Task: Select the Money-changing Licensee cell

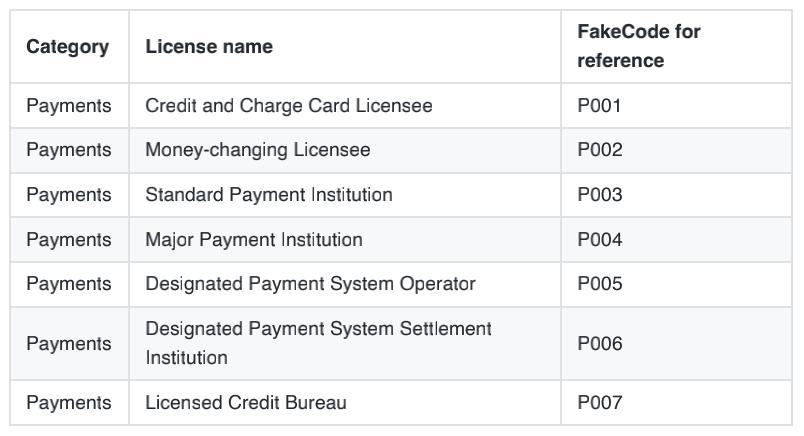Action: 258,150
